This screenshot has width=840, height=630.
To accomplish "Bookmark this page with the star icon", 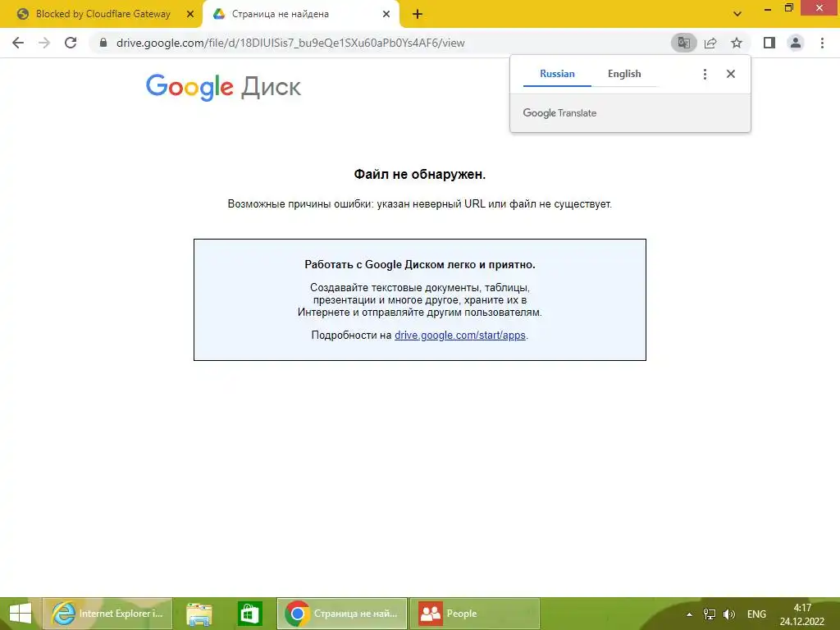I will (x=737, y=43).
